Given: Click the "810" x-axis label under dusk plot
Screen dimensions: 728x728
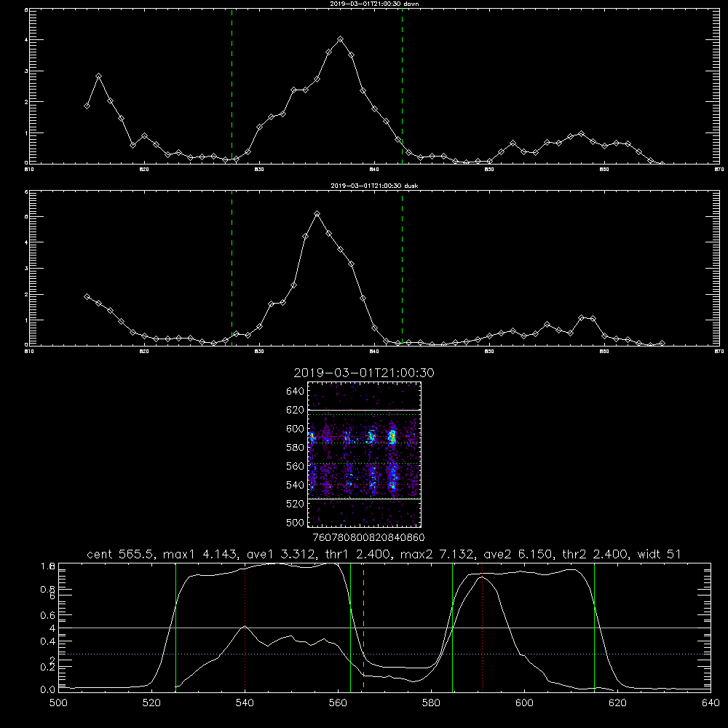Looking at the screenshot, I should pos(29,352).
